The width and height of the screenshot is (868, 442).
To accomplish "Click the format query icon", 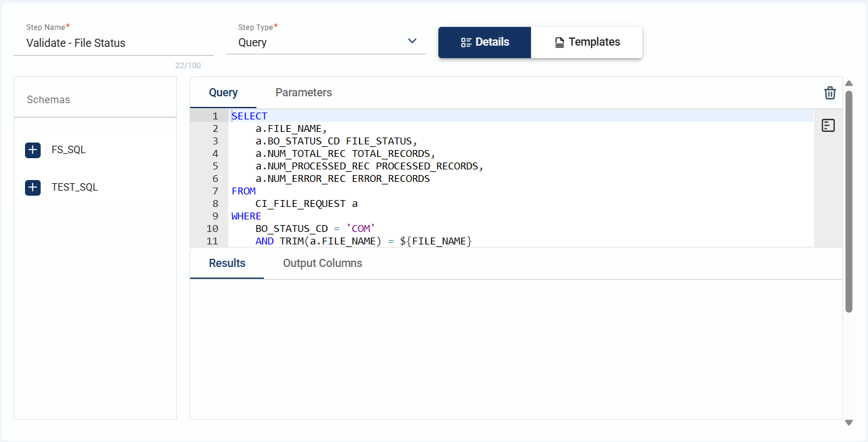I will pyautogui.click(x=828, y=126).
